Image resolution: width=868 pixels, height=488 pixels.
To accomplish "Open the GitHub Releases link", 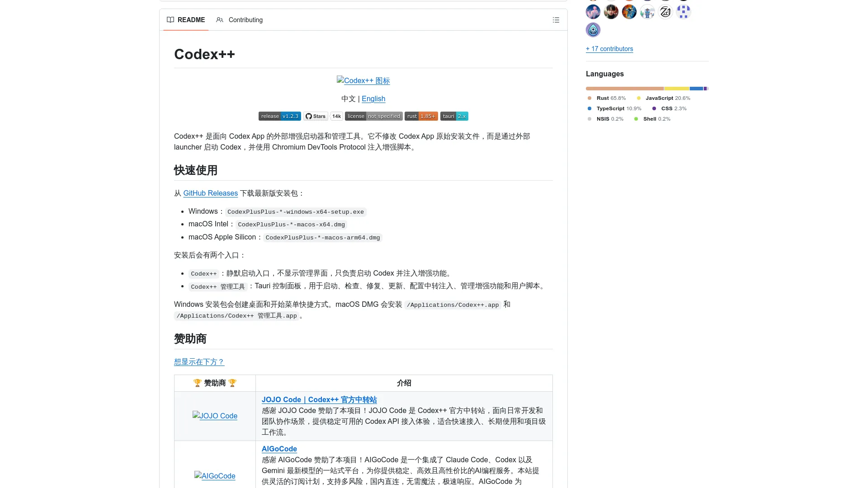I will click(211, 193).
